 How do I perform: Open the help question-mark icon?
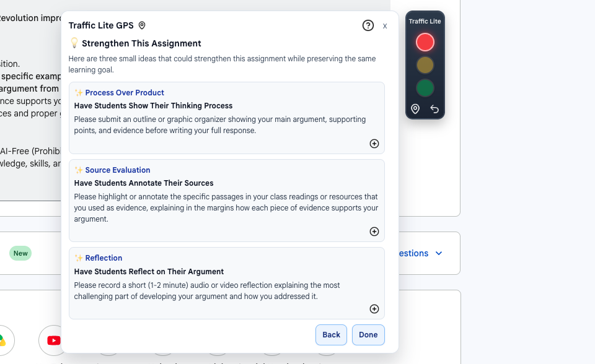(368, 25)
